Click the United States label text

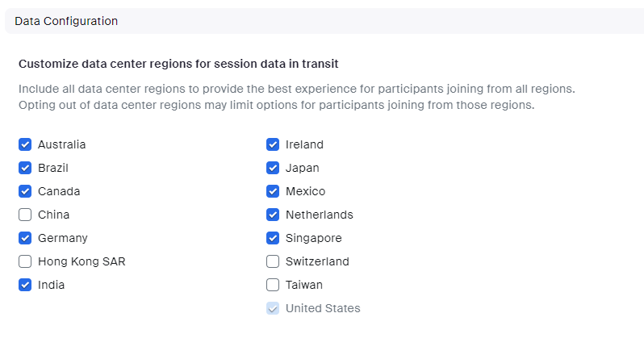point(323,308)
